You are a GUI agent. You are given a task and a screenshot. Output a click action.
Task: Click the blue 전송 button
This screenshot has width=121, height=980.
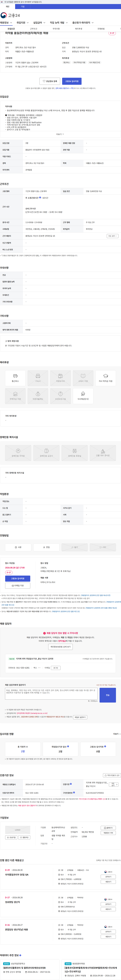[x=108, y=695]
